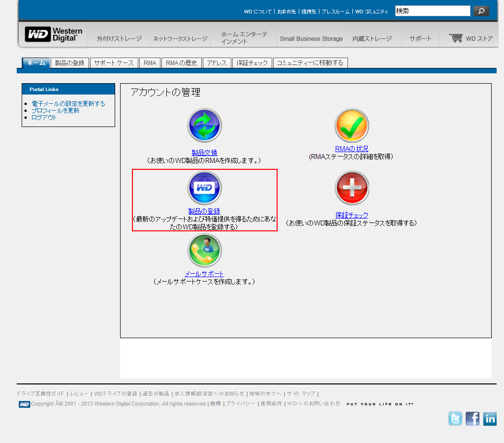Viewport: 504px width, 443px height.
Task: Click the 製品の登録 text link under icon
Action: coord(204,211)
